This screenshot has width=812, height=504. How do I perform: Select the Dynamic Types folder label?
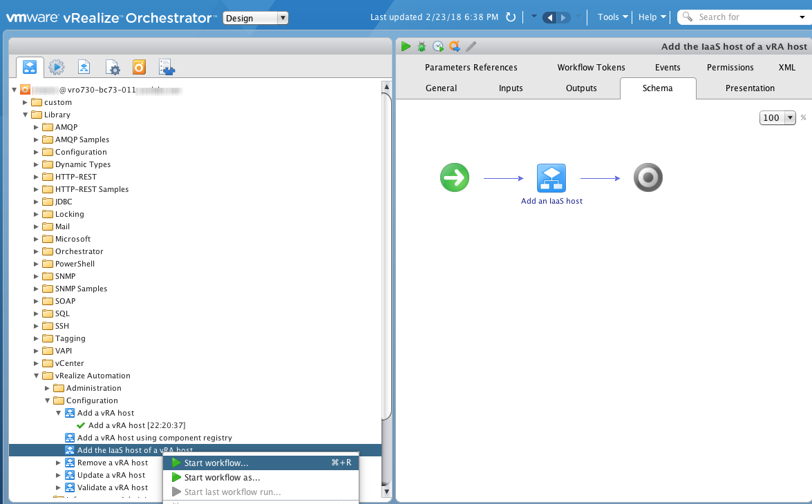(83, 164)
